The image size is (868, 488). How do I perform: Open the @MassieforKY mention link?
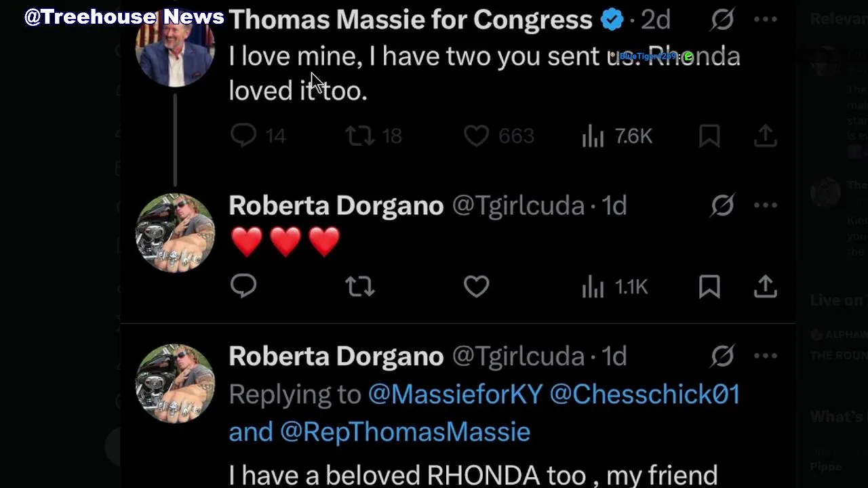455,394
